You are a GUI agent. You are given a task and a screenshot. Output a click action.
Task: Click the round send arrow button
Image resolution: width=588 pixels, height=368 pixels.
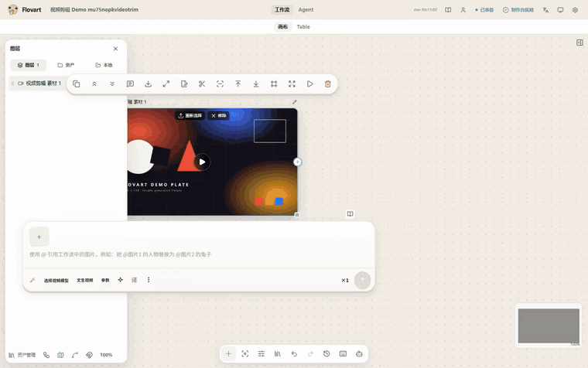(363, 280)
